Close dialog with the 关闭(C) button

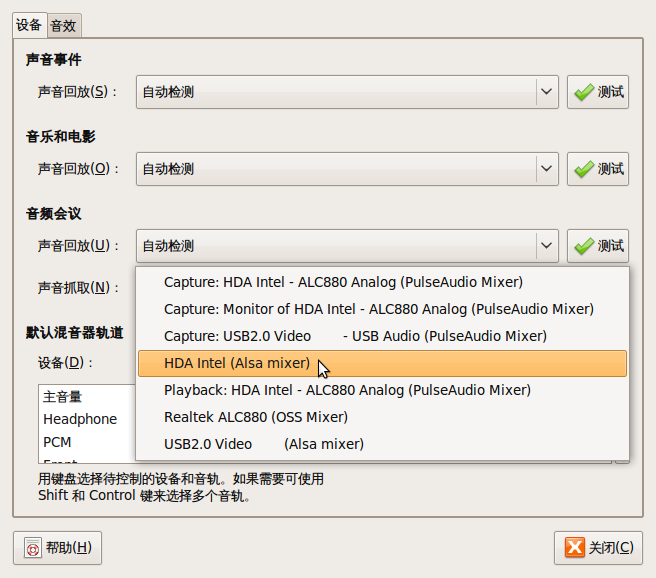coord(598,548)
